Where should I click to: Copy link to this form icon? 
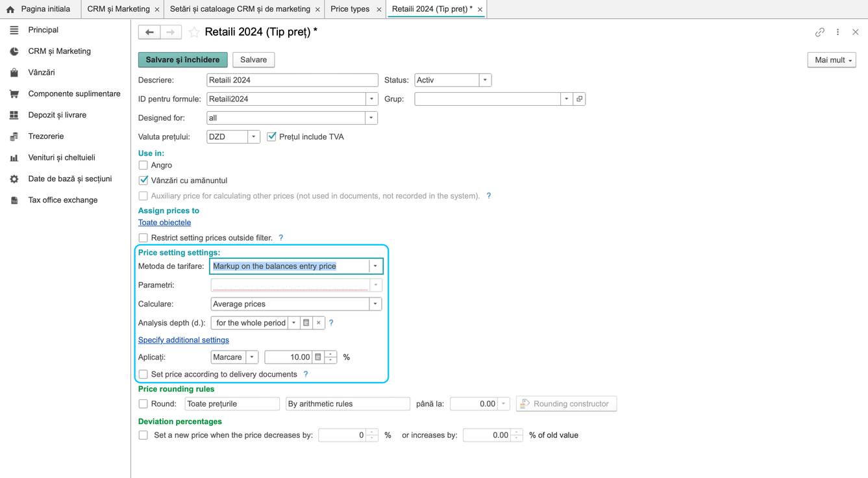820,32
